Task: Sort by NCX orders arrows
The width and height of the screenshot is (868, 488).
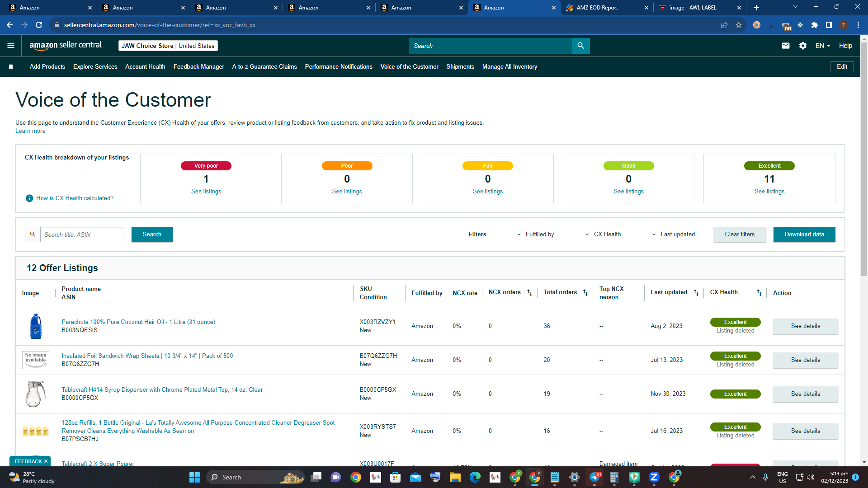Action: pos(530,293)
